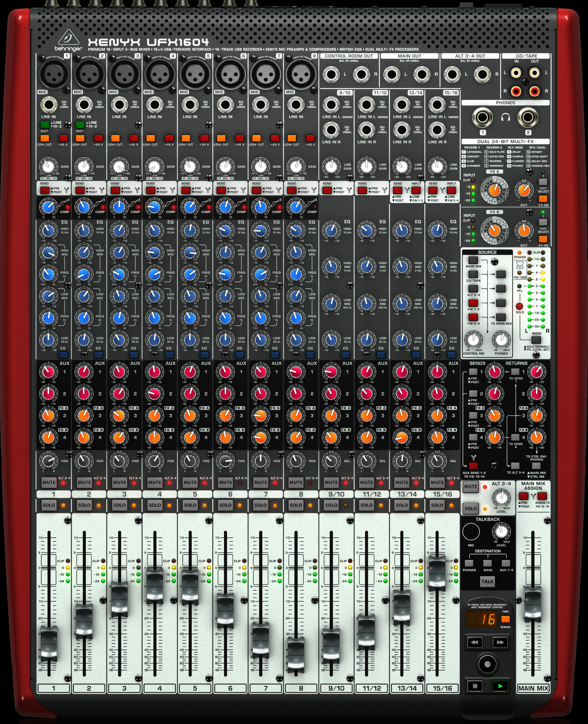
Task: Toggle the ASSIGN TO FW 15-16 button
Action: coord(542,496)
